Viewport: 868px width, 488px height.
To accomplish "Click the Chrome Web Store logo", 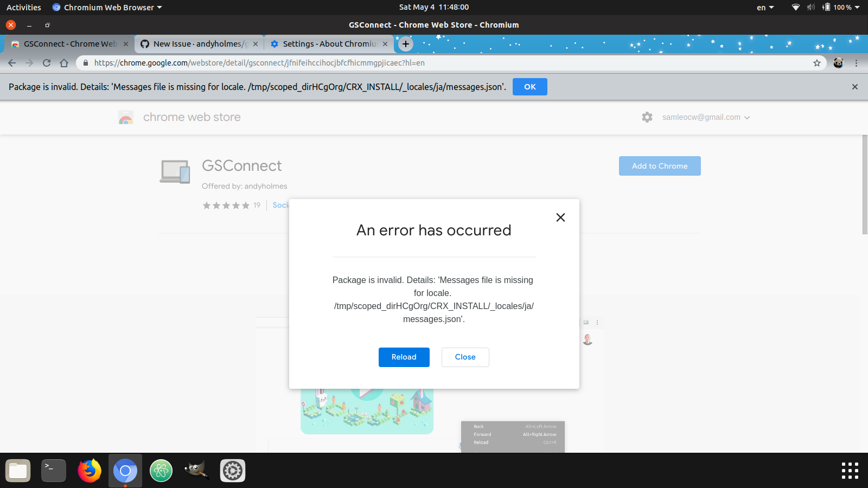I will (125, 117).
